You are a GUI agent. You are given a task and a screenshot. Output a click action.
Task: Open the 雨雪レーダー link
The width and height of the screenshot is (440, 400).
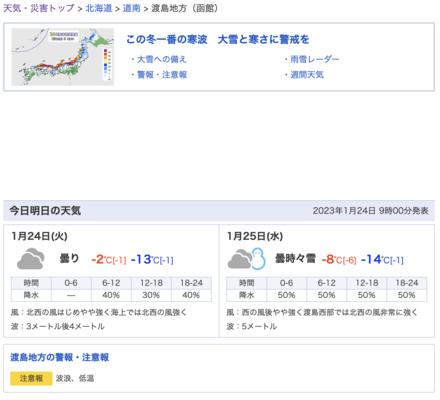pos(315,59)
